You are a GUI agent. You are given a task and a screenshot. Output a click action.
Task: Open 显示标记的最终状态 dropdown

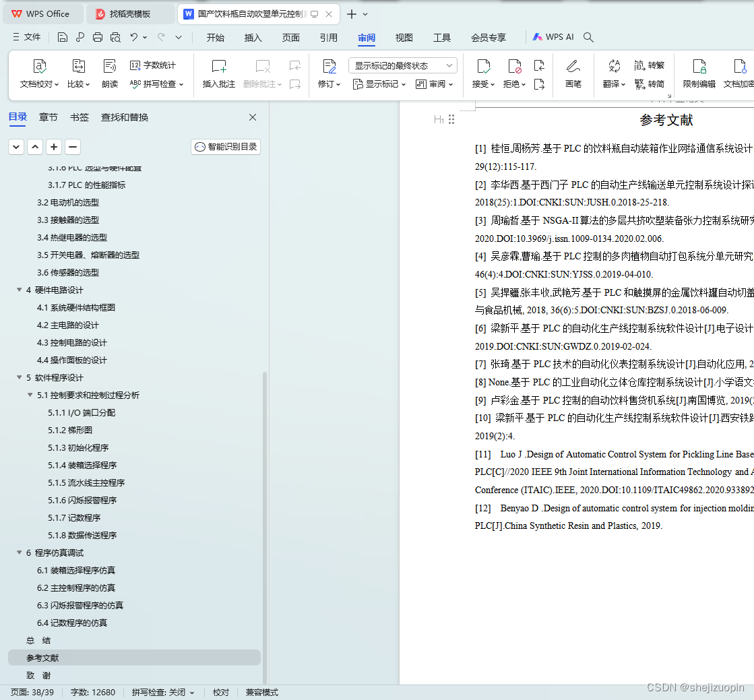point(402,65)
